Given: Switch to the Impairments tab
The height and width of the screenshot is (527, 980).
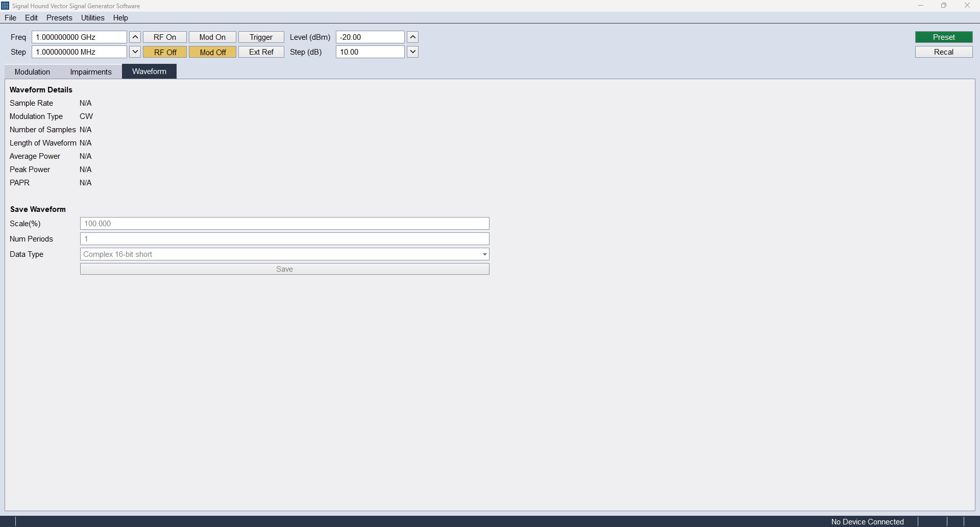Looking at the screenshot, I should [91, 72].
